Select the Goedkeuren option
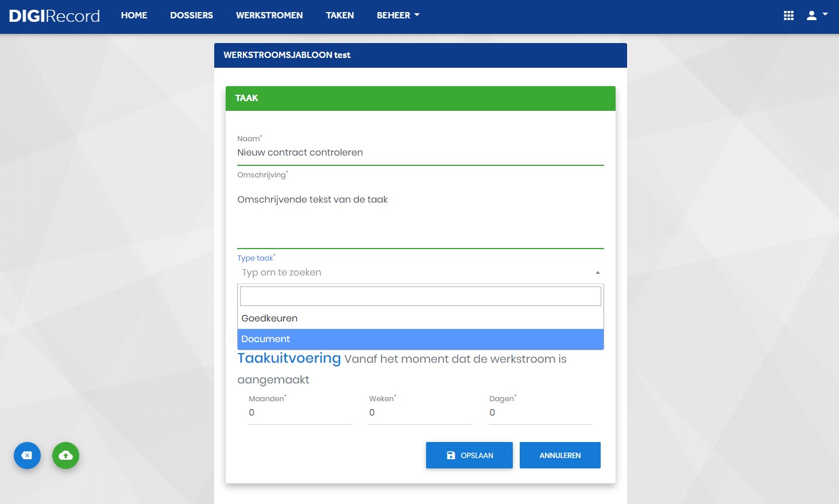 (x=420, y=319)
